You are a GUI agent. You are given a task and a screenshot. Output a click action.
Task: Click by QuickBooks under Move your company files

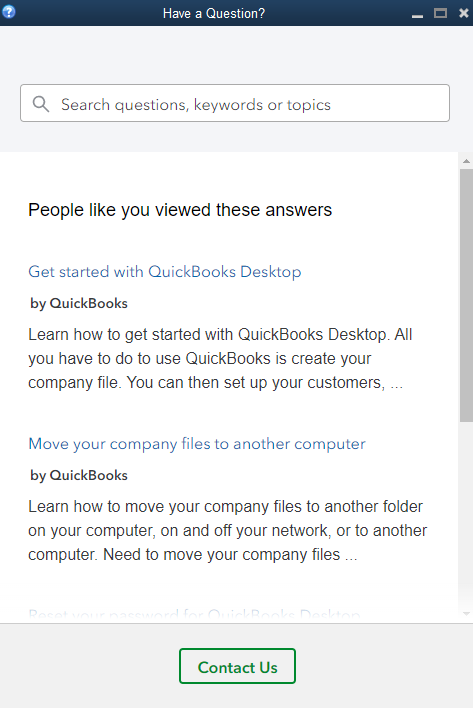79,475
